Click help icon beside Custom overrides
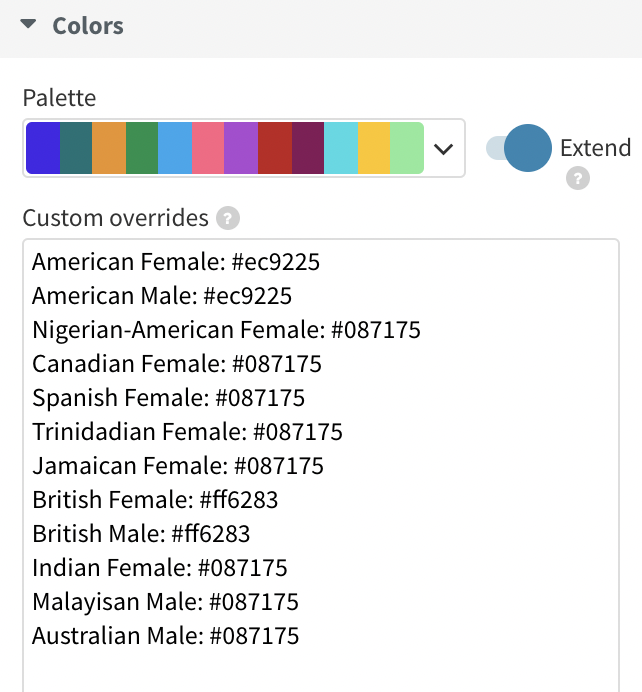This screenshot has height=692, width=642. click(x=228, y=218)
